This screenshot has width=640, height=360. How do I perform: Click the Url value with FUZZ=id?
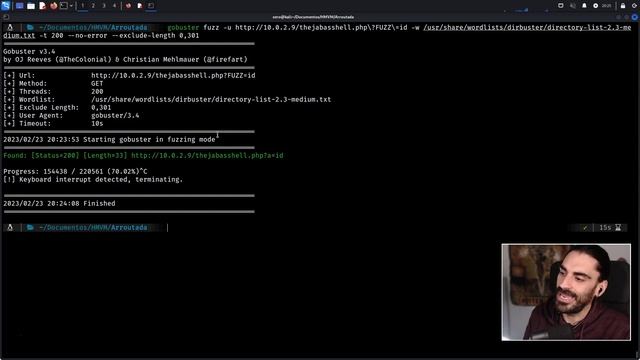pos(173,76)
